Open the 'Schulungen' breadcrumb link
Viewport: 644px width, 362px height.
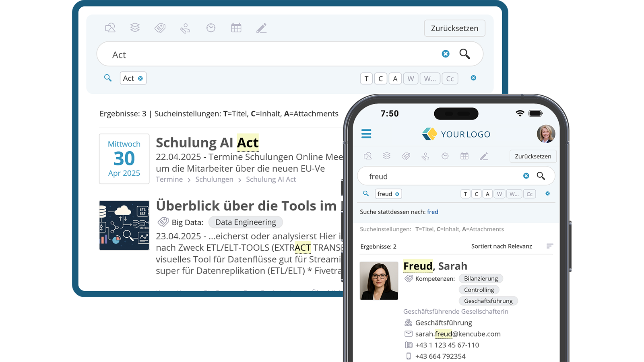pyautogui.click(x=214, y=179)
